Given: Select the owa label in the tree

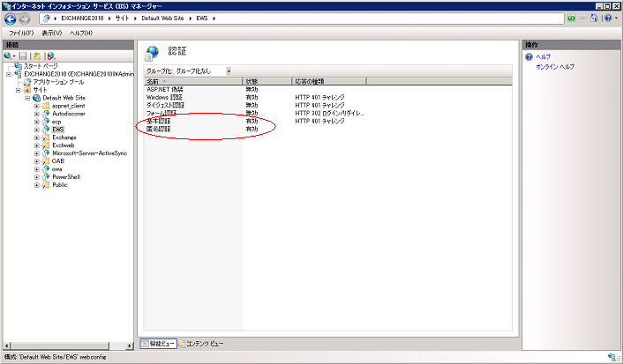Looking at the screenshot, I should [x=57, y=169].
